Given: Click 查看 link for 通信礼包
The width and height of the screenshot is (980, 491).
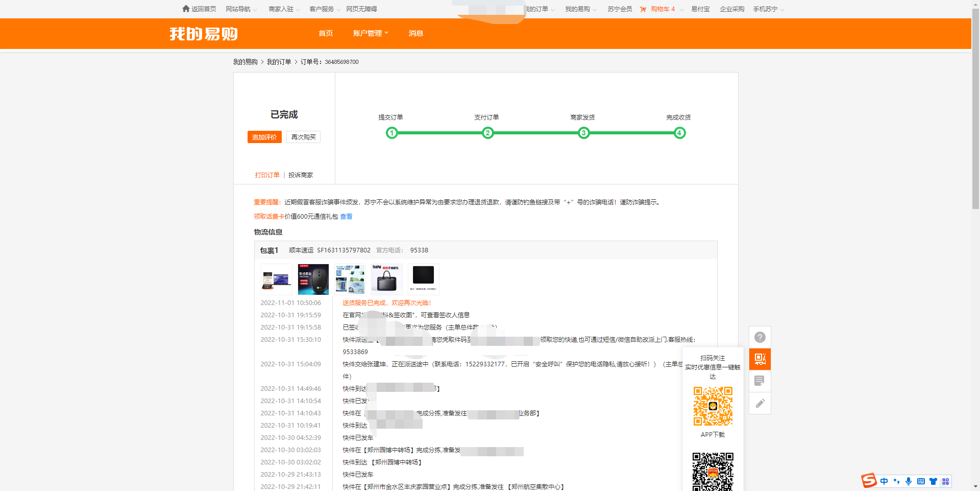Looking at the screenshot, I should [346, 217].
